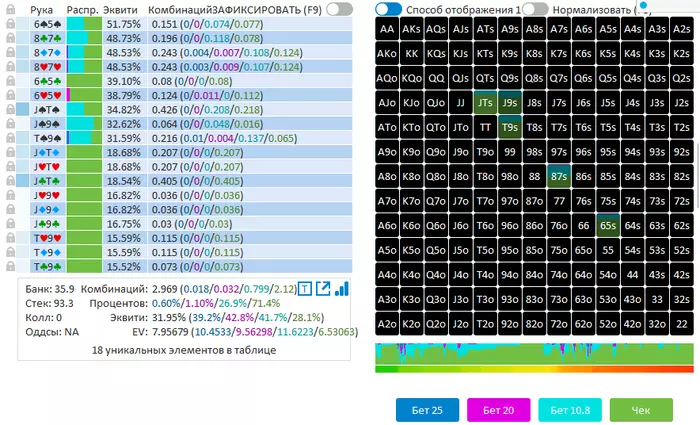700x425 pixels.
Task: Select the A2o cell in the matrix
Action: tap(387, 324)
